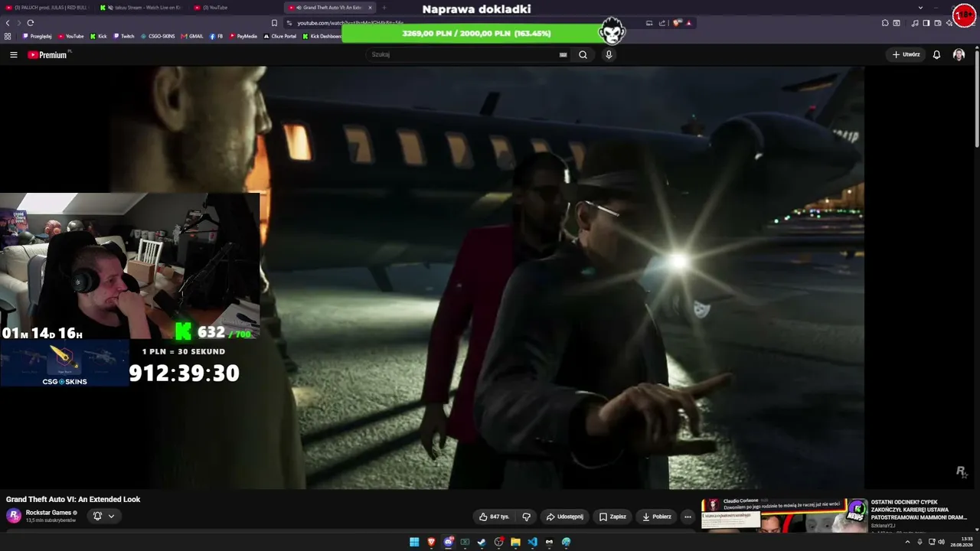
Task: Click the Utwórz create button
Action: click(906, 55)
